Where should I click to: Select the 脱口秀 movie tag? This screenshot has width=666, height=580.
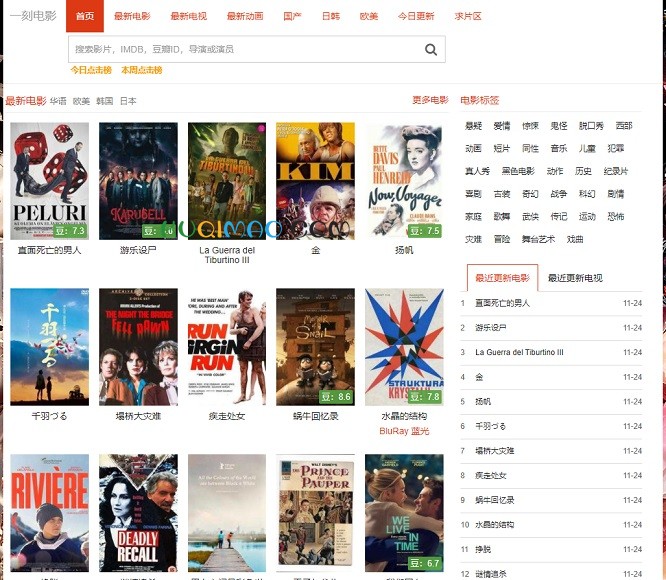(592, 126)
